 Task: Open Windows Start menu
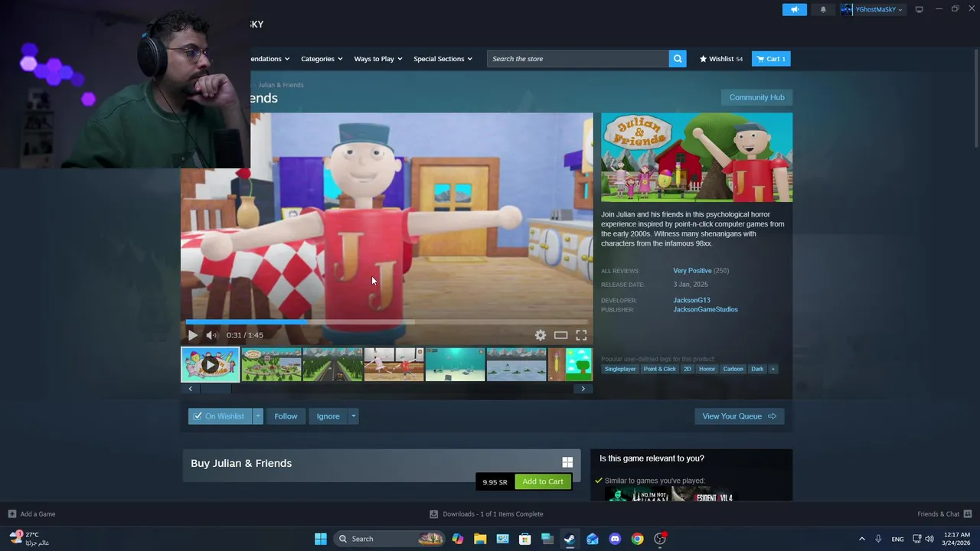tap(321, 539)
